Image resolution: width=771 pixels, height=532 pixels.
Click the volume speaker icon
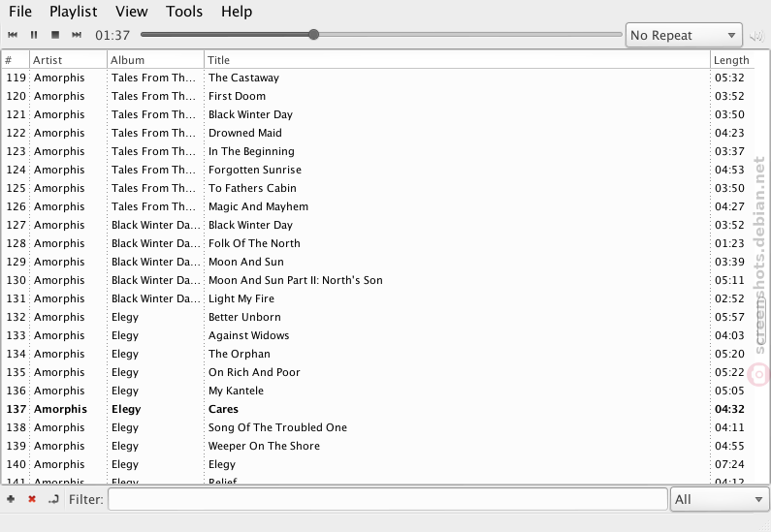(756, 35)
